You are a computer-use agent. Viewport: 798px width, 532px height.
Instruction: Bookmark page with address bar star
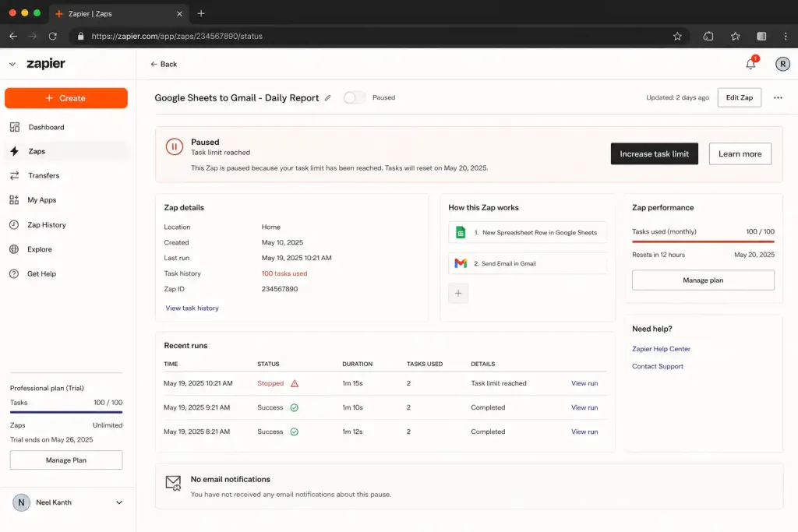(677, 36)
